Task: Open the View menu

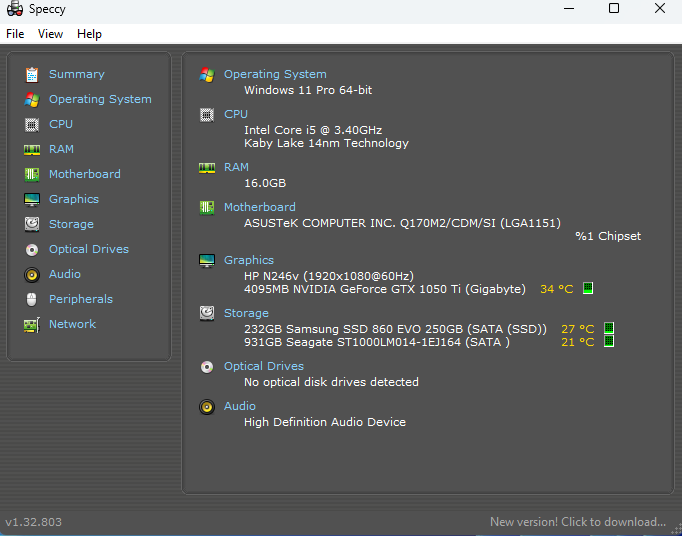Action: [50, 34]
